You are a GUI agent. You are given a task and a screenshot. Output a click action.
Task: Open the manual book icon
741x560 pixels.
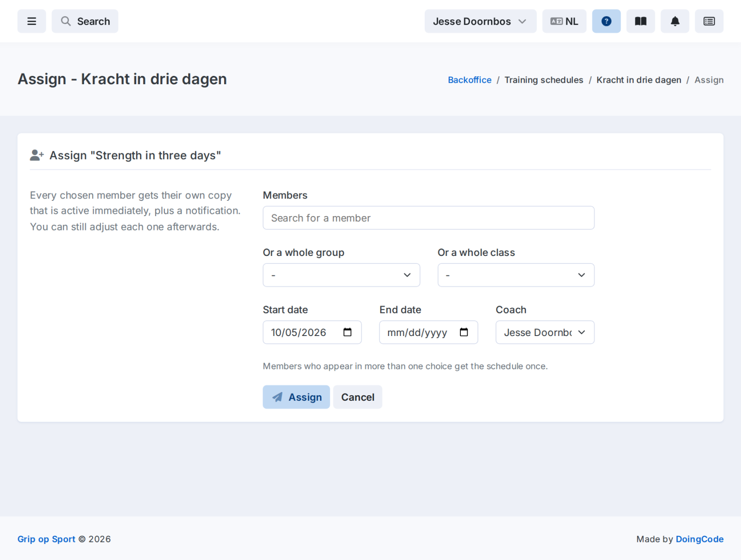pyautogui.click(x=641, y=21)
